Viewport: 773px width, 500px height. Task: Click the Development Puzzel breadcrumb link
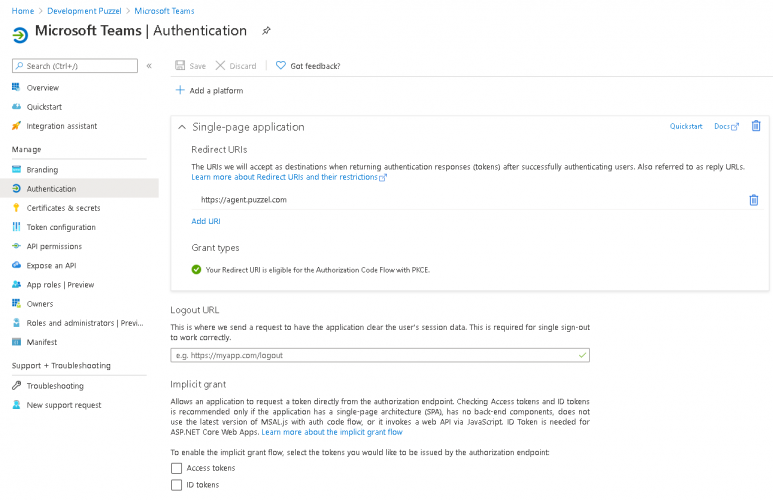coord(84,11)
